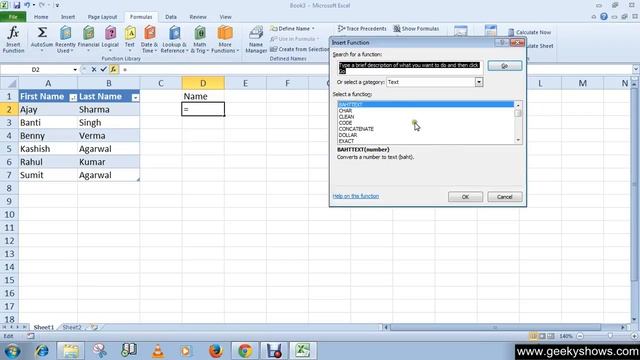This screenshot has height=360, width=640.
Task: Open the Name Manager
Action: tap(256, 39)
